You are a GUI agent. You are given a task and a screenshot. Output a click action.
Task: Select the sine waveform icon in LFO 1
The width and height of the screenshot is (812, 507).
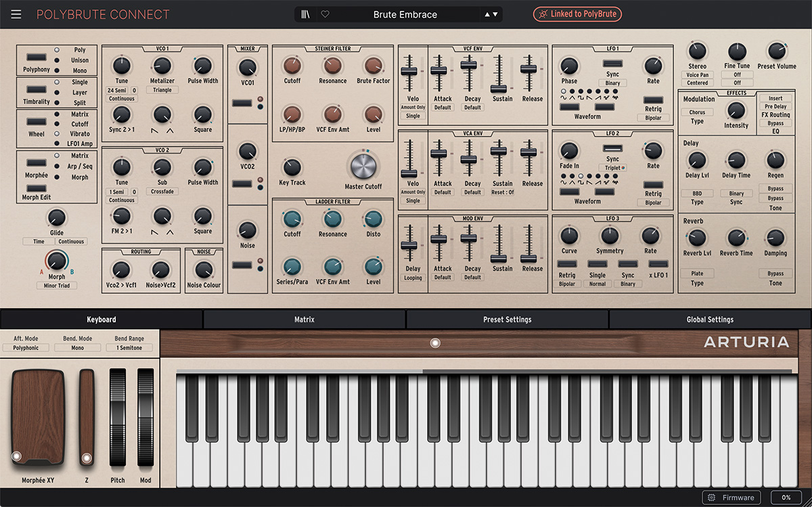pos(564,97)
